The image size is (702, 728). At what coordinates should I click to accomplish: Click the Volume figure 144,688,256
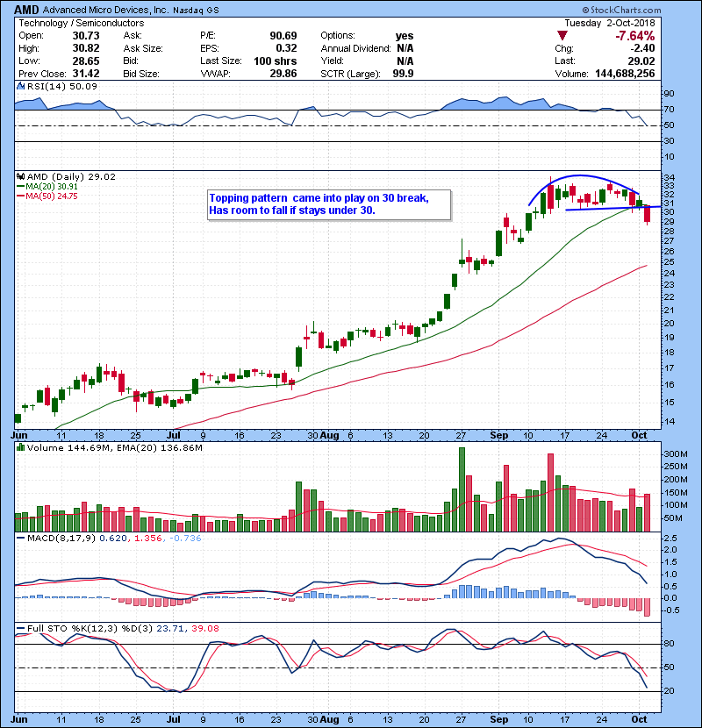625,74
